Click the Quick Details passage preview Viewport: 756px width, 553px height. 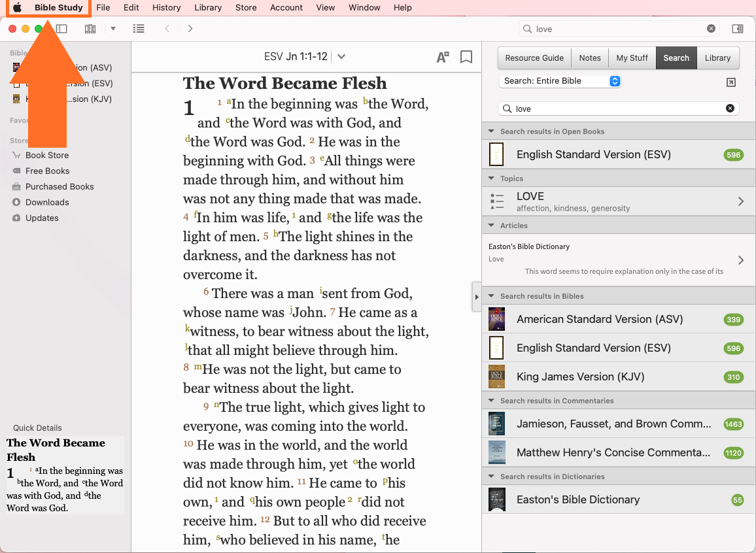65,475
